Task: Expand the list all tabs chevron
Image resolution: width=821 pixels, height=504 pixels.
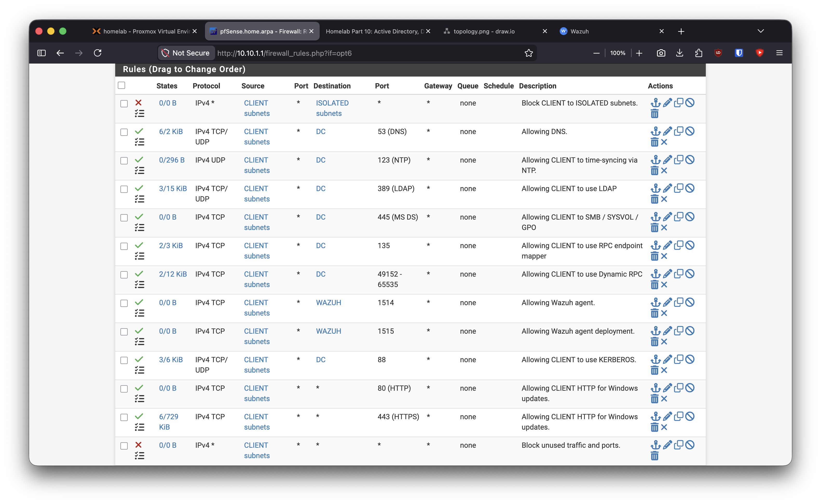Action: pos(760,31)
